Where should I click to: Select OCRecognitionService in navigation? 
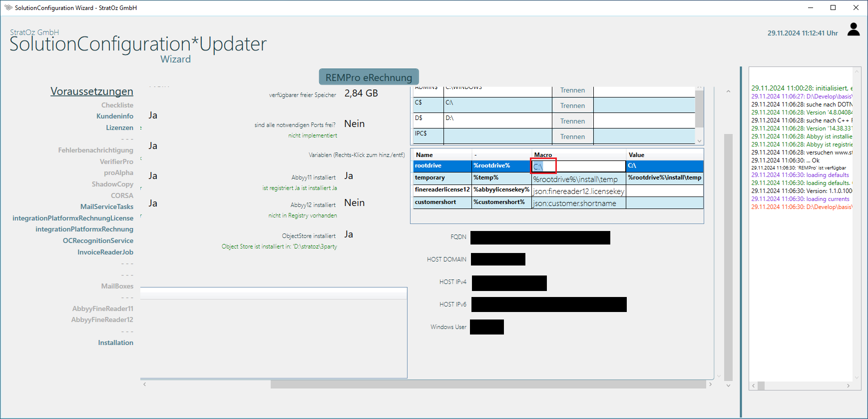pyautogui.click(x=98, y=240)
